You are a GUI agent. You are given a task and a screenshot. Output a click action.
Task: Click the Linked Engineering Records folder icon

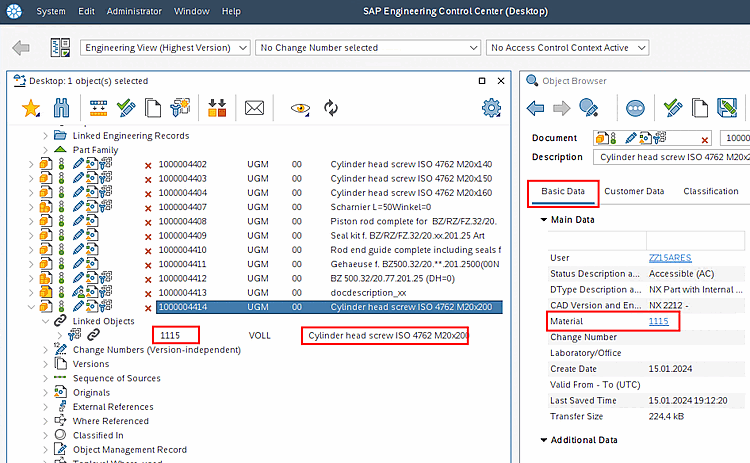pos(60,135)
